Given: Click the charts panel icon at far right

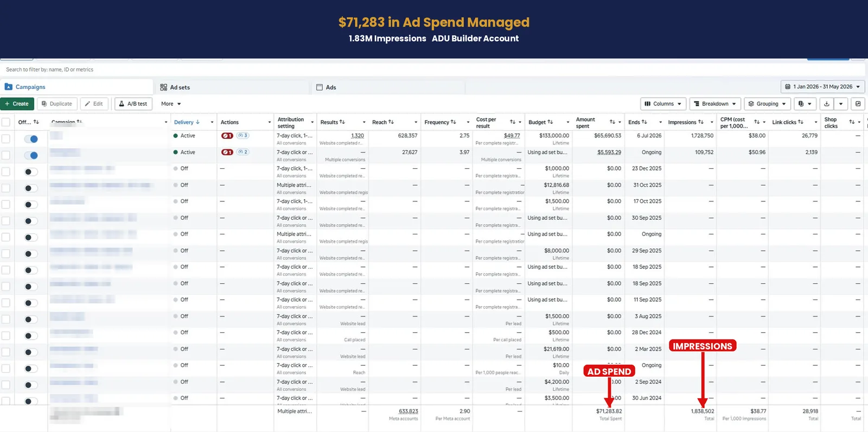Looking at the screenshot, I should point(858,104).
